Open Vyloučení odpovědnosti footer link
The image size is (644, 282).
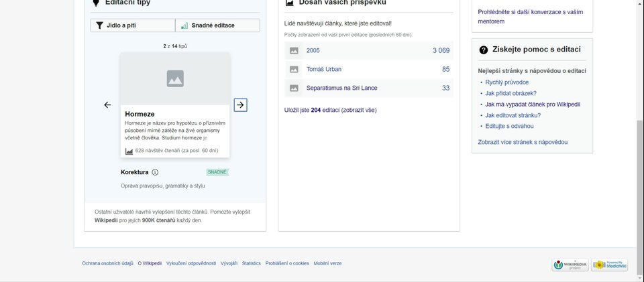(191, 263)
